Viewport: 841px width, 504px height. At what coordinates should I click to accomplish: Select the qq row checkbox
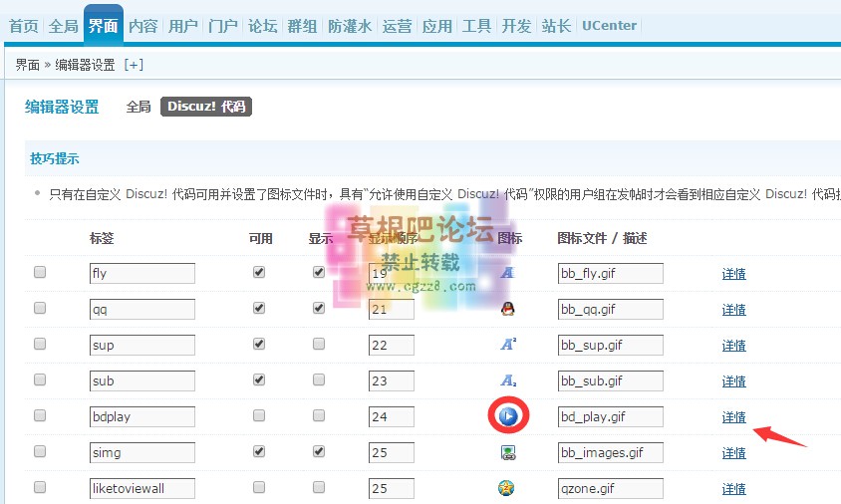click(40, 308)
